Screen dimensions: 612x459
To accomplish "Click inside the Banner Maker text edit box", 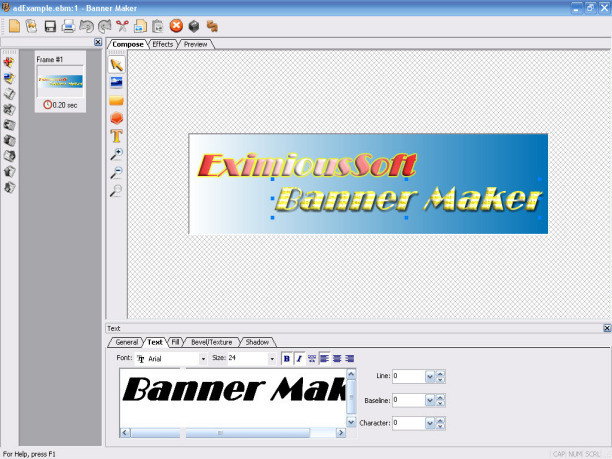I will [233, 398].
